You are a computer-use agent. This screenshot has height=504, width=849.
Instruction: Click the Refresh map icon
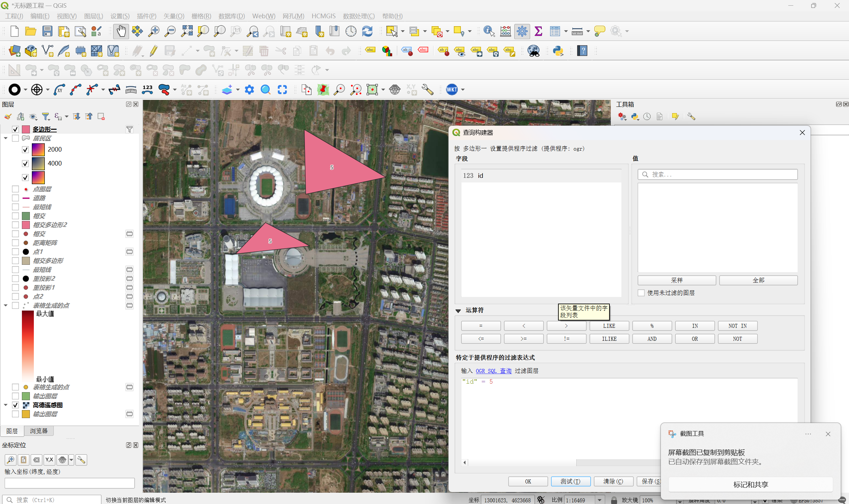367,31
